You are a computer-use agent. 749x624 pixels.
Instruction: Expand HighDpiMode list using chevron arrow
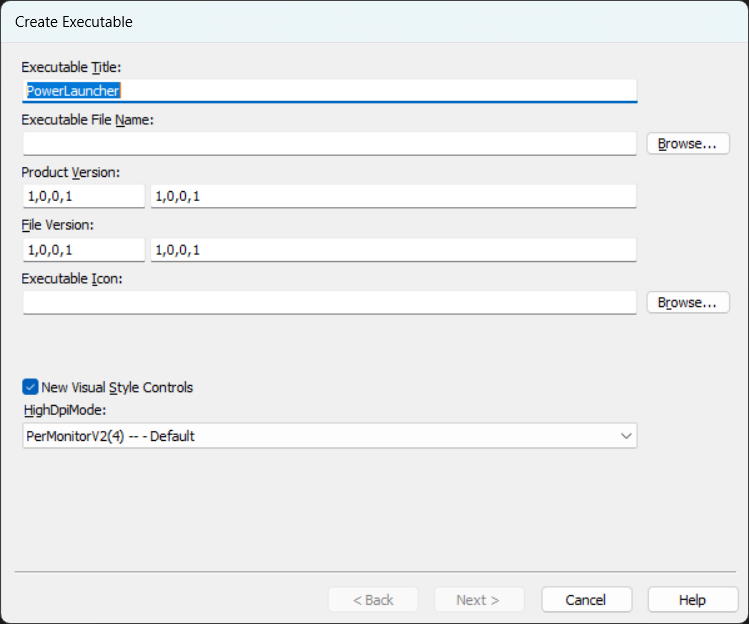(x=626, y=436)
